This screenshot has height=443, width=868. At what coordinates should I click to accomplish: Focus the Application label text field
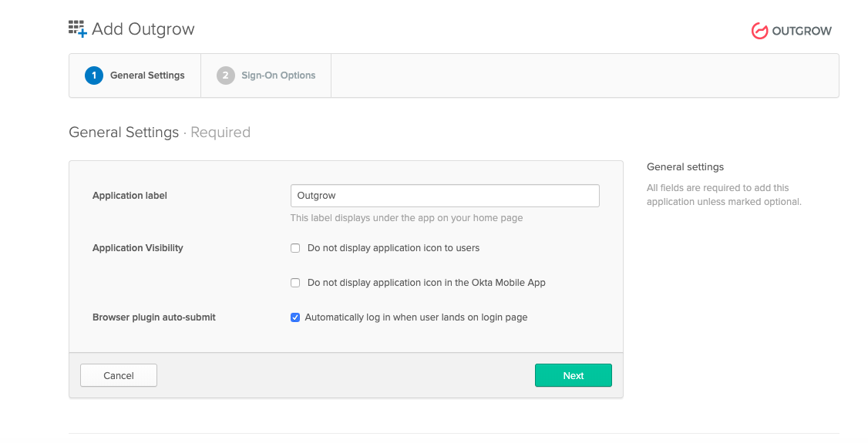445,196
